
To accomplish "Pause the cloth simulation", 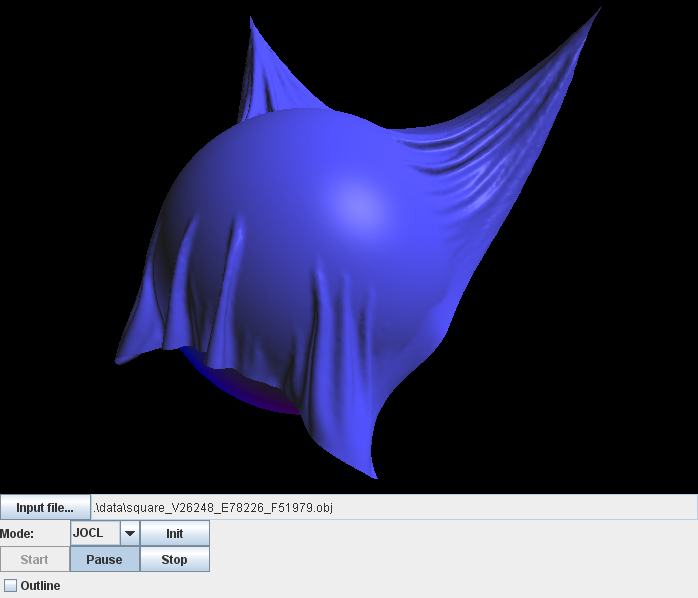I will pos(105,559).
